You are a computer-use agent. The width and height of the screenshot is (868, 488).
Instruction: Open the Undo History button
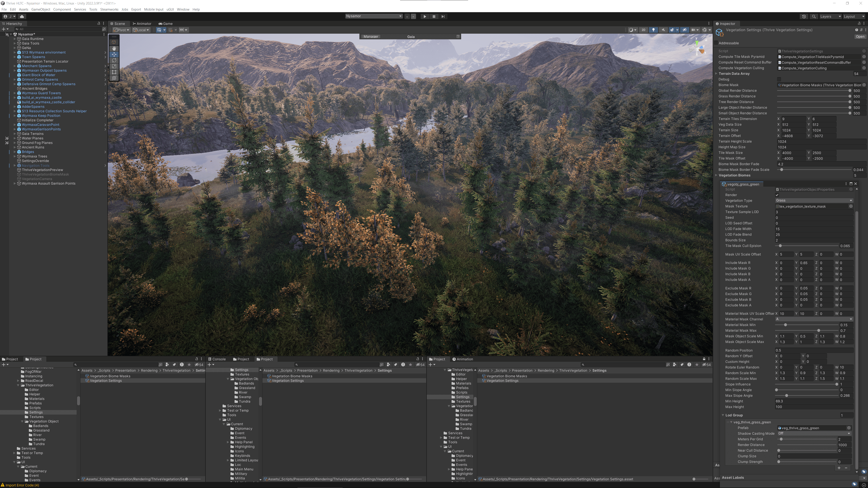[804, 16]
